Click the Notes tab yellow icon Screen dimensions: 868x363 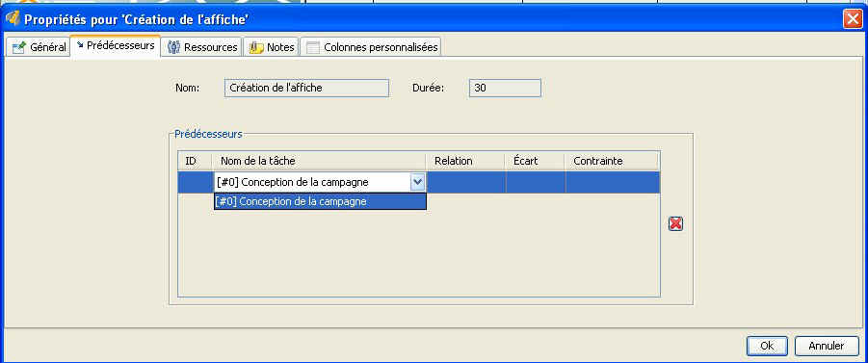tap(256, 47)
